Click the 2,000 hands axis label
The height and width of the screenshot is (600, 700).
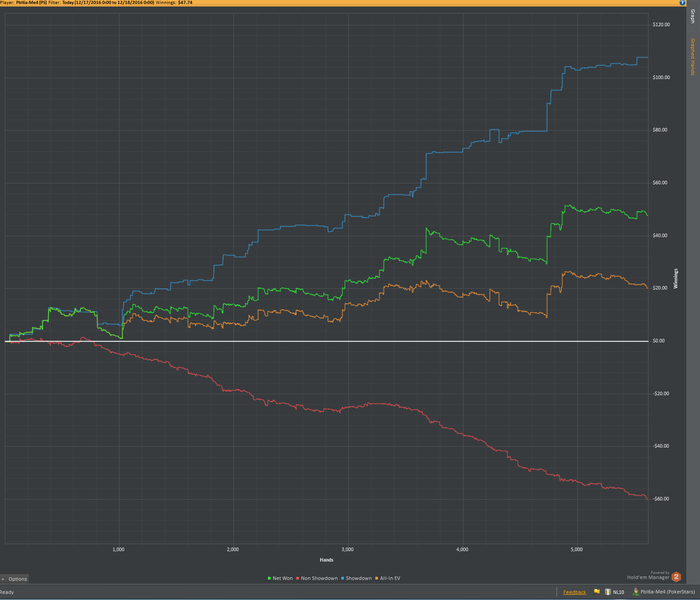233,550
